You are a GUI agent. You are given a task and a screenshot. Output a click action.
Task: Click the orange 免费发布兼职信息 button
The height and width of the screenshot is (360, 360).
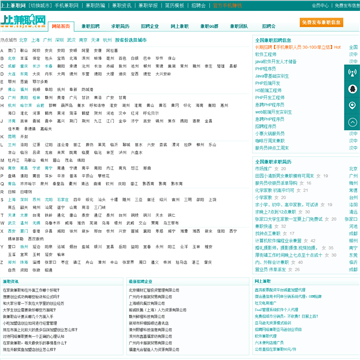point(321,22)
